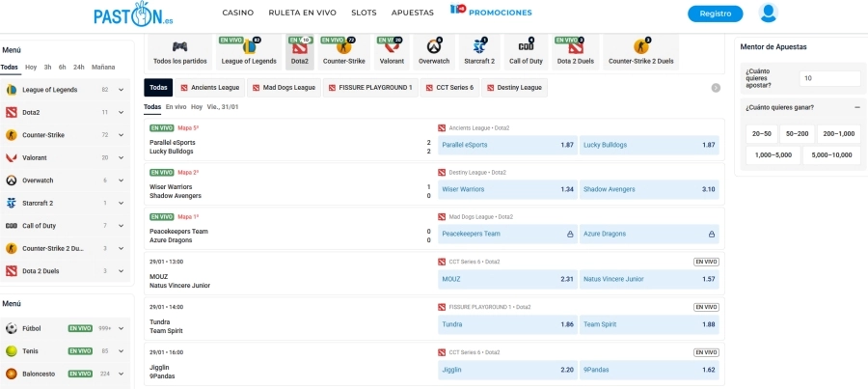Viewport: 868px width, 389px height.
Task: Open Call of Duty tile in carousel
Action: click(x=526, y=52)
